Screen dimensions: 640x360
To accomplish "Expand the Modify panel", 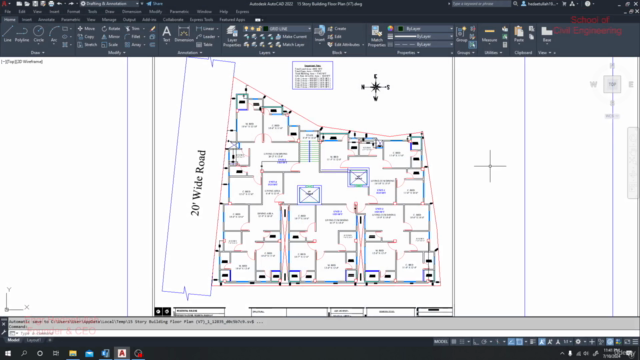I will [116, 53].
